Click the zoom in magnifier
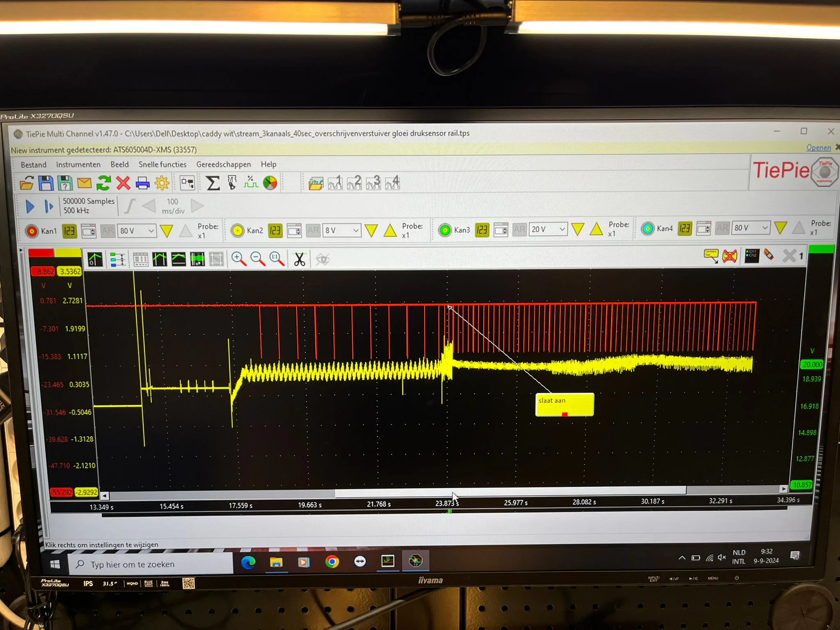Screen dimensions: 840x630 238,259
